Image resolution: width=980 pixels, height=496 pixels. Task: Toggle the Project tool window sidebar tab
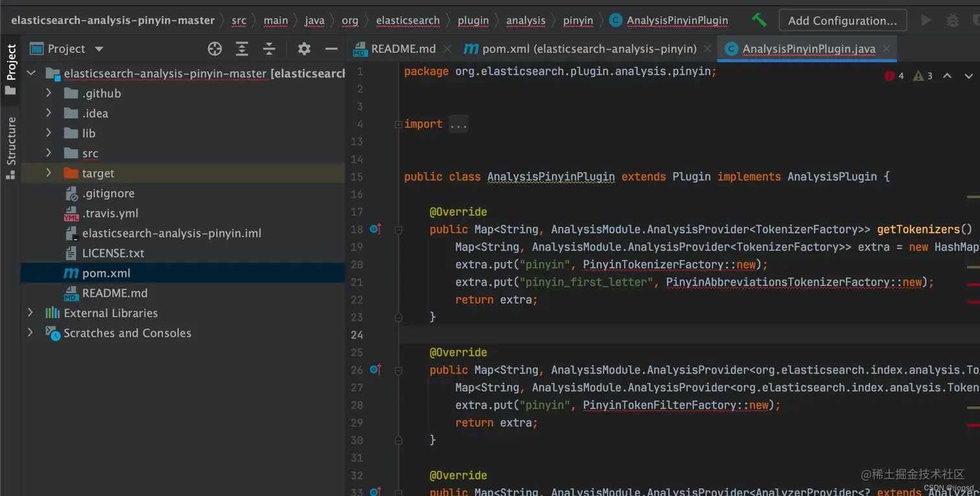(x=11, y=69)
